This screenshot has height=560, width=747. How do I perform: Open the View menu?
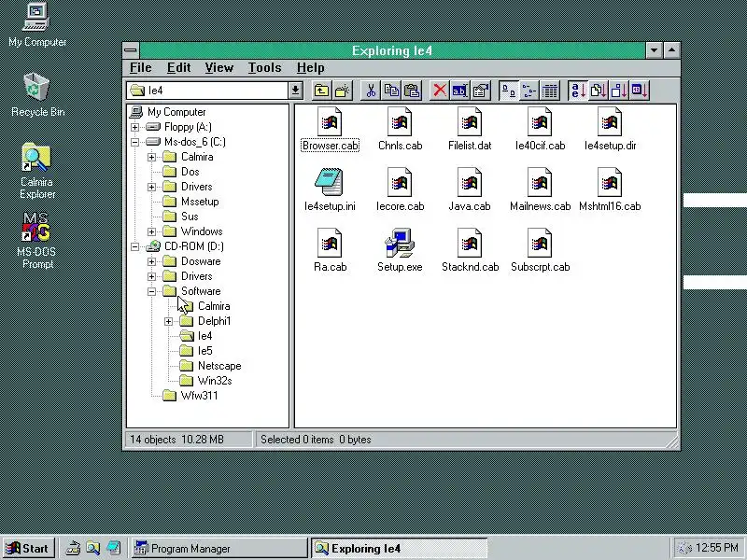click(x=219, y=67)
